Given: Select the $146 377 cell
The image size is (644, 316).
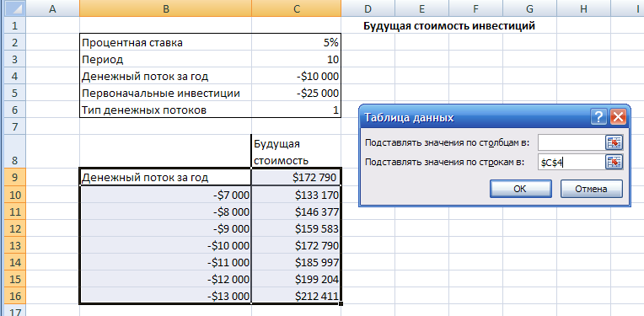Looking at the screenshot, I should 296,212.
